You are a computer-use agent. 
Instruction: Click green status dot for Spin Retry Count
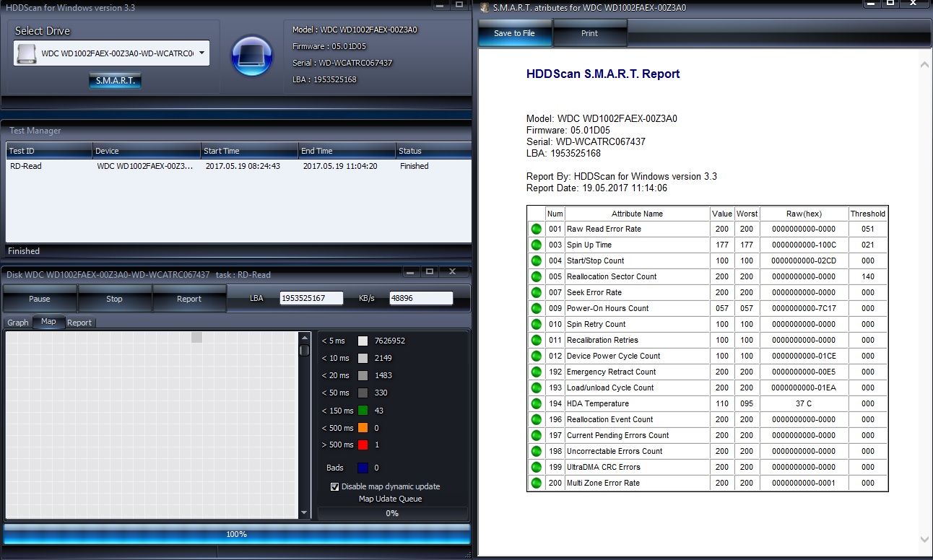click(x=536, y=324)
